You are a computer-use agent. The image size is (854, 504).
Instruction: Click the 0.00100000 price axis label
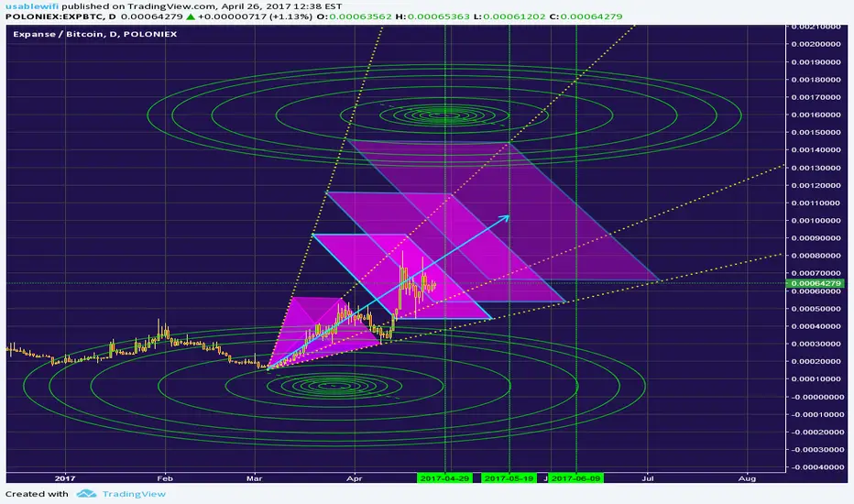pos(816,221)
